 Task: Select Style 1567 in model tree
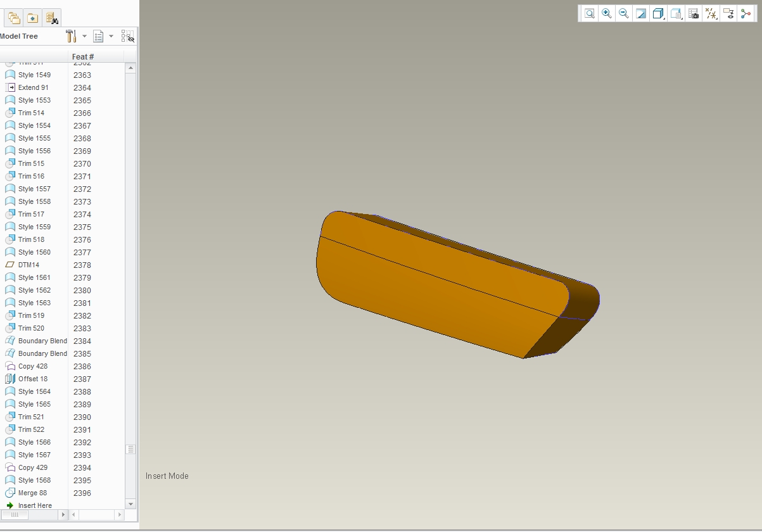pos(34,455)
